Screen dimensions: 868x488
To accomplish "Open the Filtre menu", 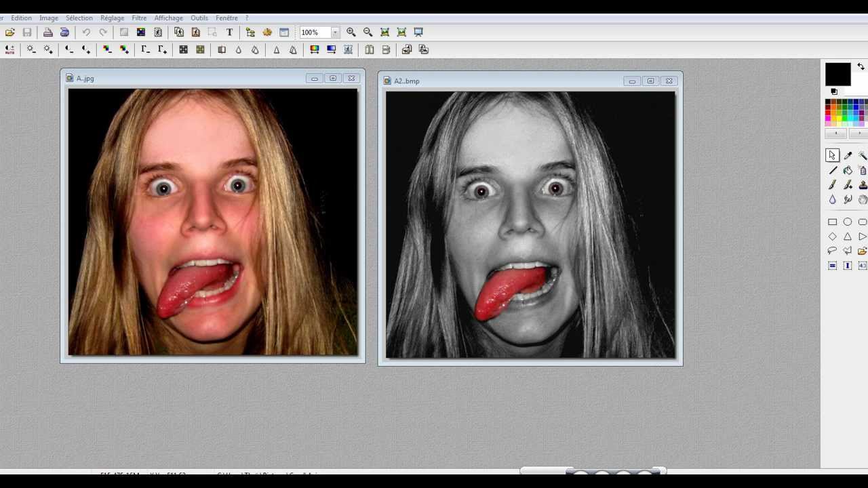I will coord(139,18).
